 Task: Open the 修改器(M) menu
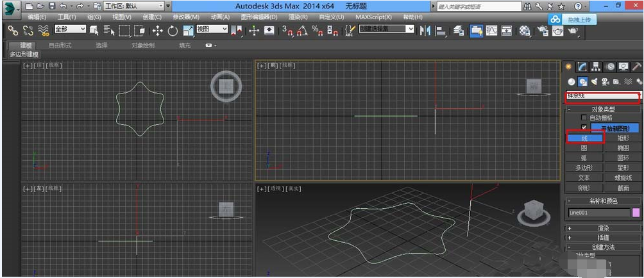pyautogui.click(x=185, y=17)
